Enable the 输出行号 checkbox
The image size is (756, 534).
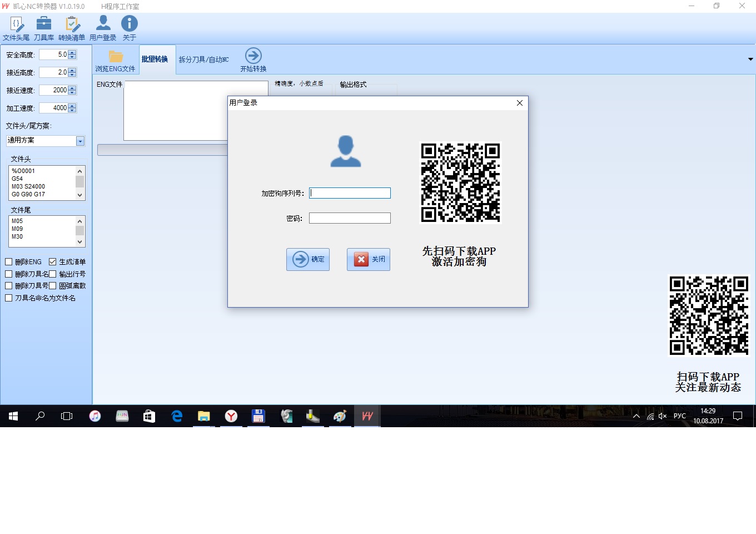pos(53,274)
